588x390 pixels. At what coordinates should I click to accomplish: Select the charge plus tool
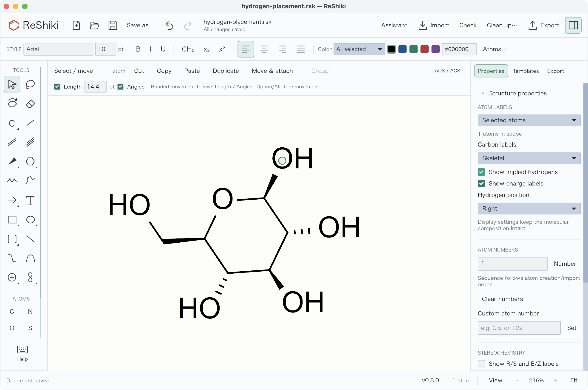[12, 277]
